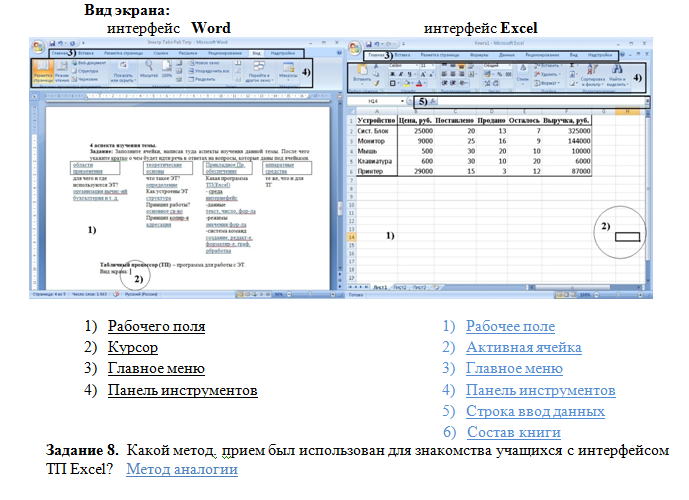
Task: Click the Excel formula bar input
Action: 541,101
